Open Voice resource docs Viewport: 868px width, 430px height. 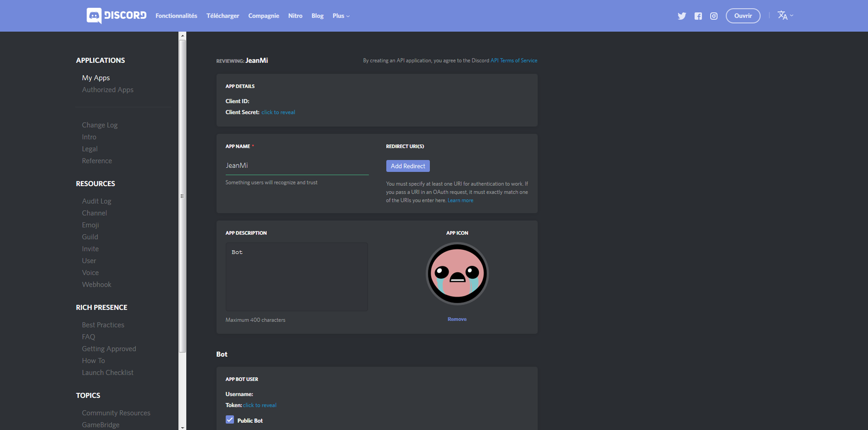pyautogui.click(x=90, y=272)
